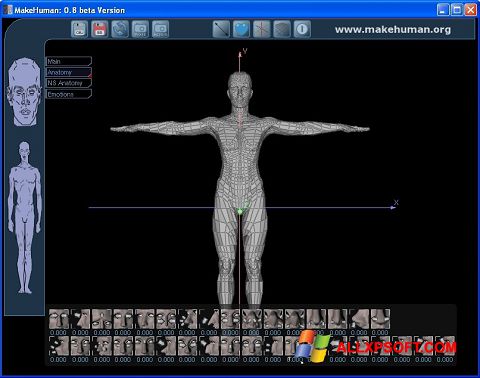Click first thumbnail in bottom morph row
Viewport: 480px width, 378px height.
(x=59, y=346)
